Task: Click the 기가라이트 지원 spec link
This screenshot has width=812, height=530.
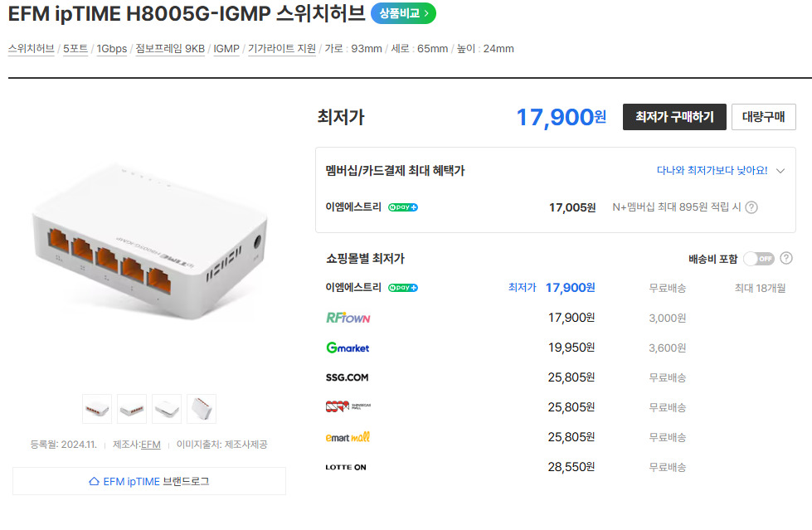Action: [282, 49]
